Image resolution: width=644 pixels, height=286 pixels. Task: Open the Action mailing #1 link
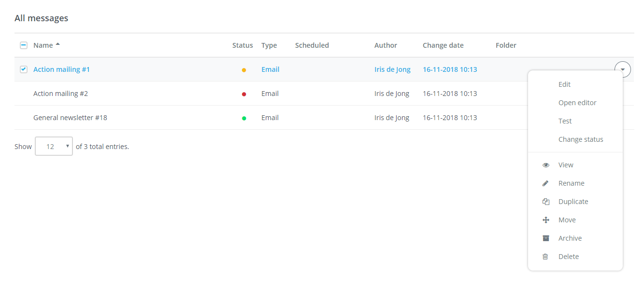point(61,69)
